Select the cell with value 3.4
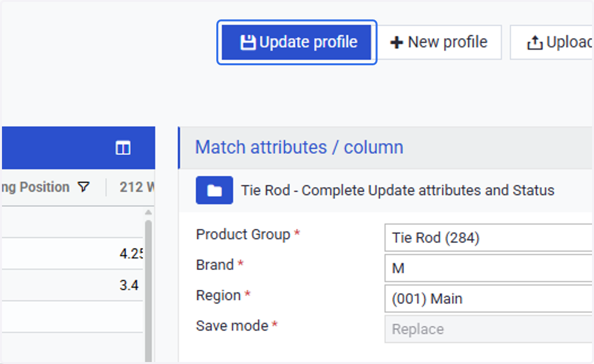The image size is (594, 364). point(129,285)
